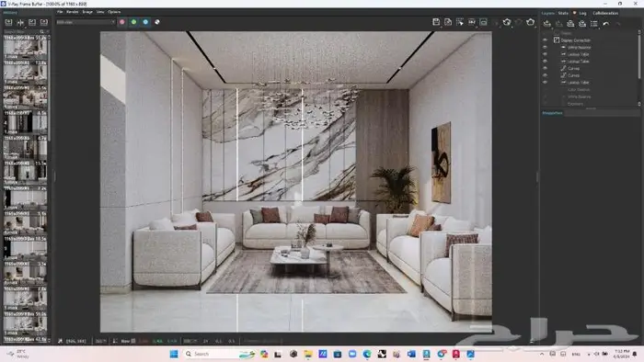This screenshot has width=644, height=362.
Task: Click the Layers panel scrollbar
Action: tap(639, 56)
